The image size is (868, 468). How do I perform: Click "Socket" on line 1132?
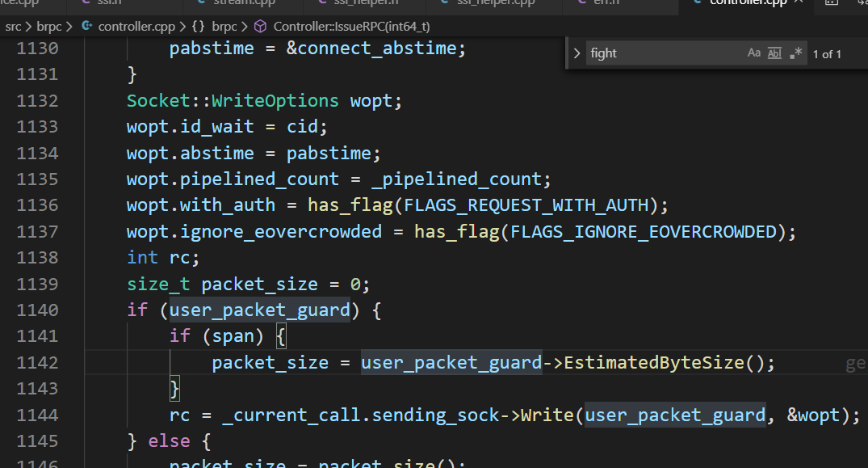159,101
